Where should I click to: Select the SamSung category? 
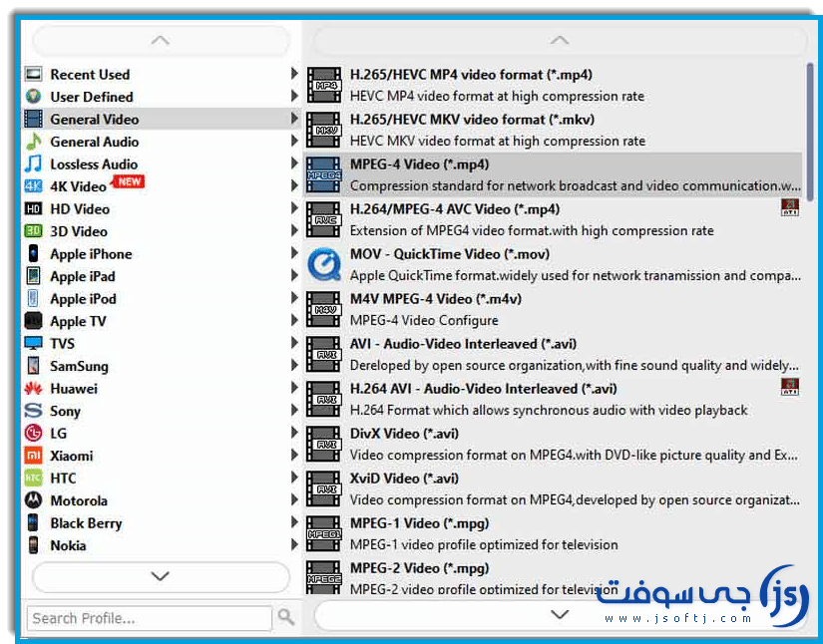[162, 366]
